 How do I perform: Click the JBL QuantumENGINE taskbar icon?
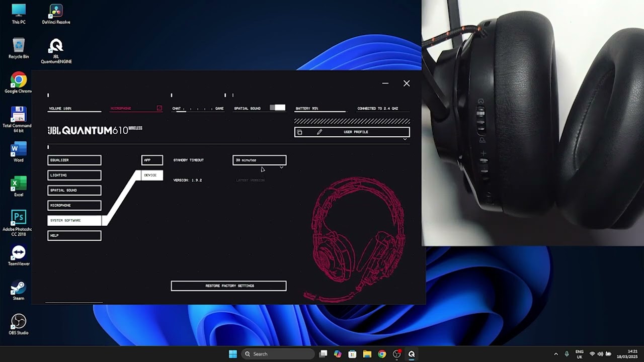412,354
